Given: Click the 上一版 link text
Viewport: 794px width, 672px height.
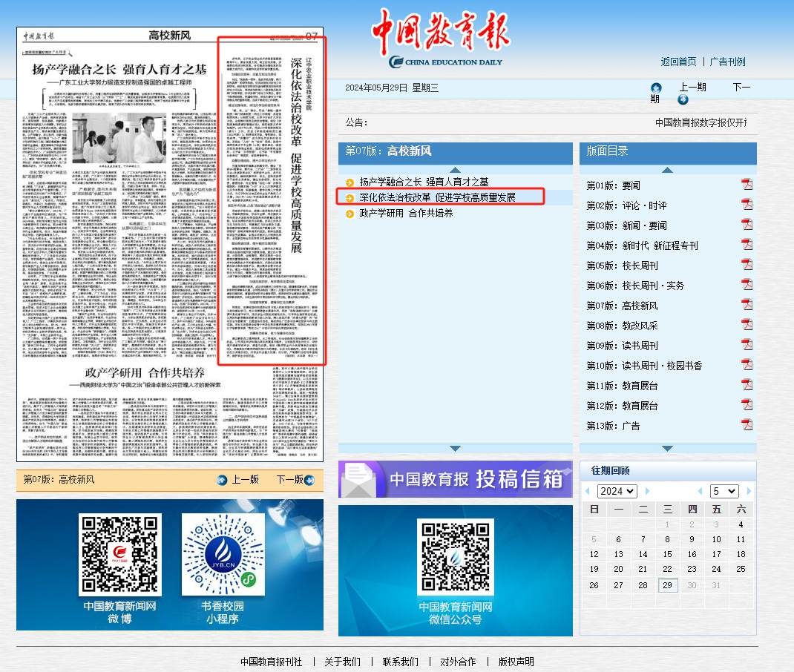Looking at the screenshot, I should [x=245, y=480].
